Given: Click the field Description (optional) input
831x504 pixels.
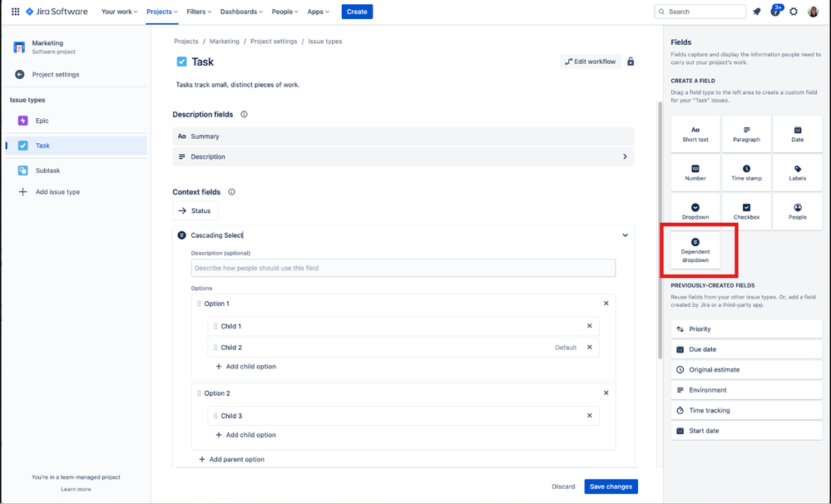Looking at the screenshot, I should coord(403,268).
